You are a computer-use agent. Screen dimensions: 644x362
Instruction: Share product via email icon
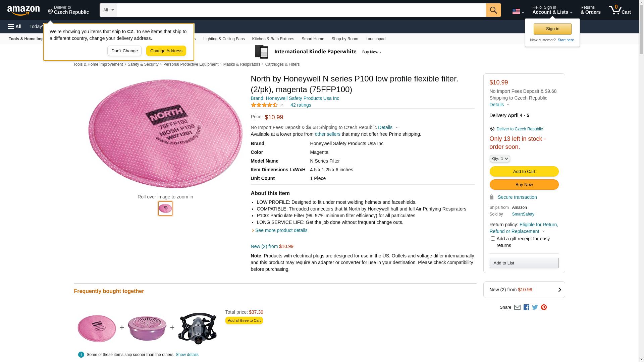click(517, 307)
